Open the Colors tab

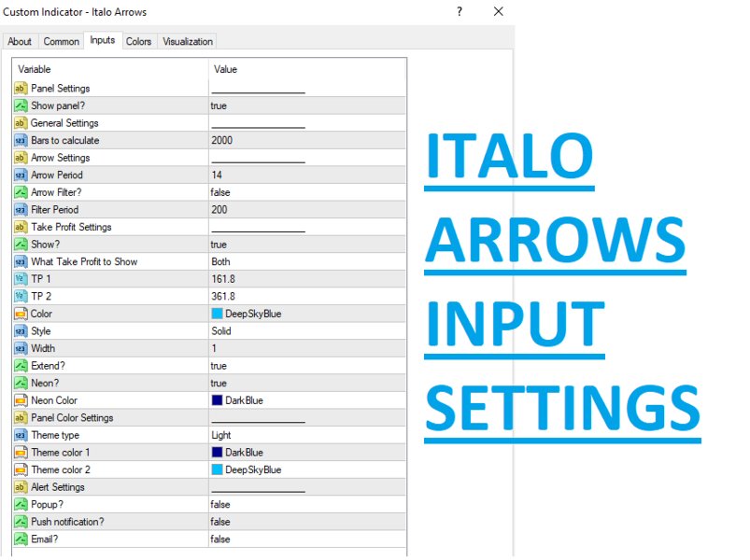click(139, 42)
